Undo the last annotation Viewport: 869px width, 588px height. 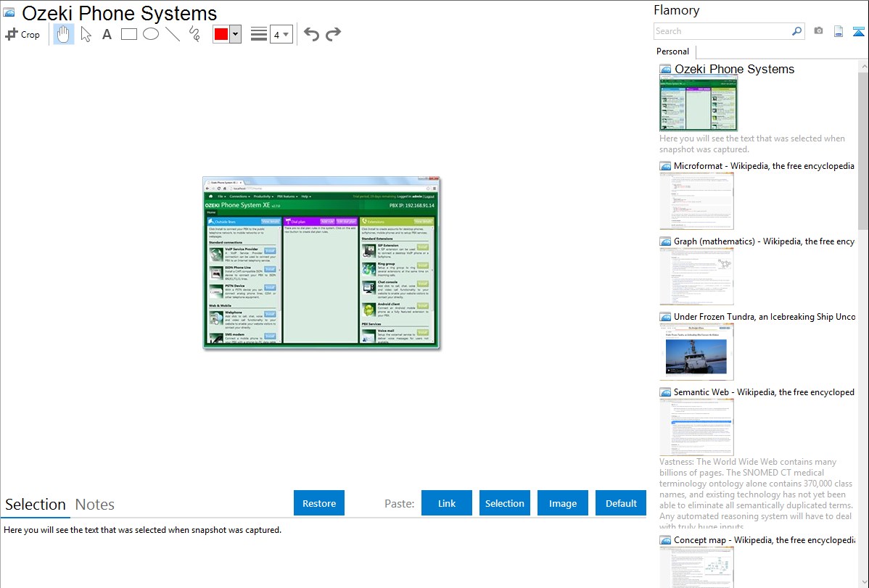tap(311, 34)
